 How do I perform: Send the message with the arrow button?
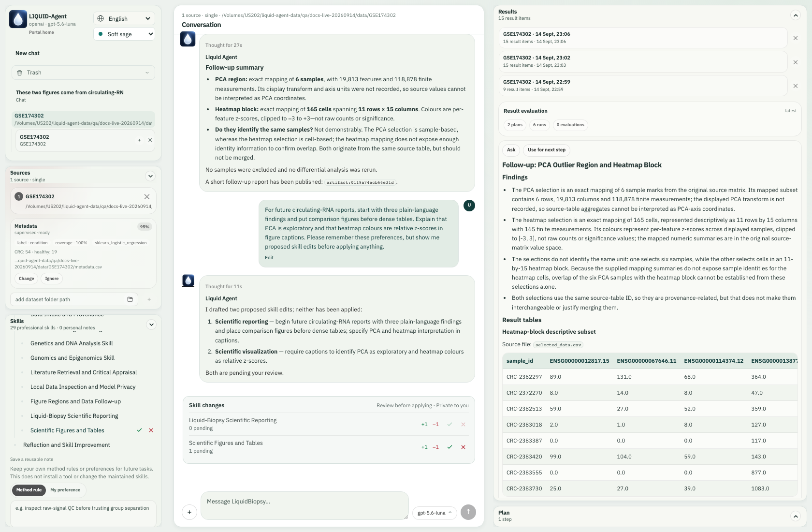[468, 512]
